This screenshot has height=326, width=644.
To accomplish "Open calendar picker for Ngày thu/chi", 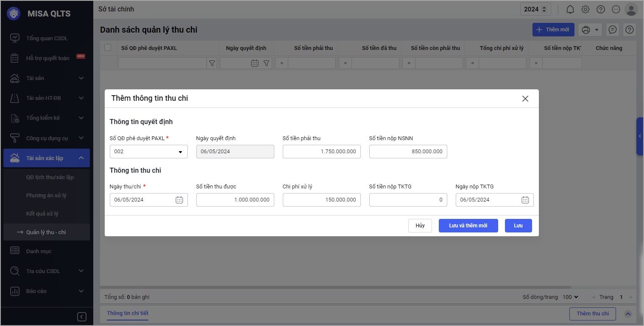I will pos(179,200).
